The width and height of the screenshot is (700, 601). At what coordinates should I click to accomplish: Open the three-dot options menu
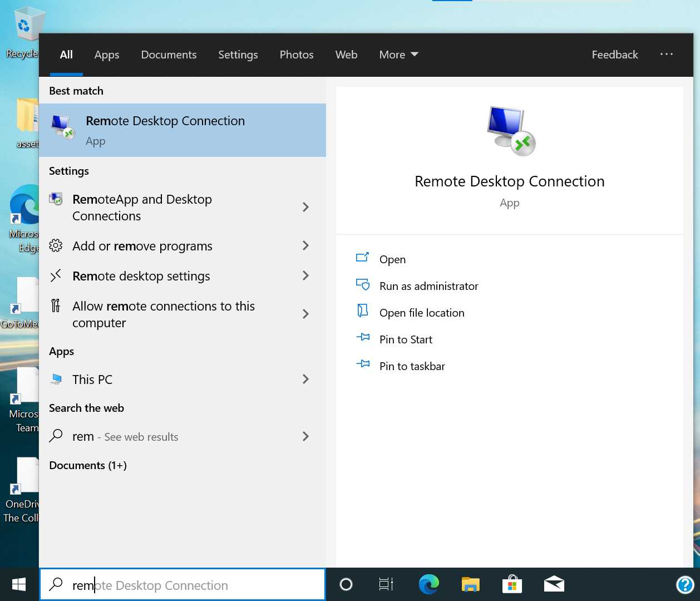click(666, 55)
